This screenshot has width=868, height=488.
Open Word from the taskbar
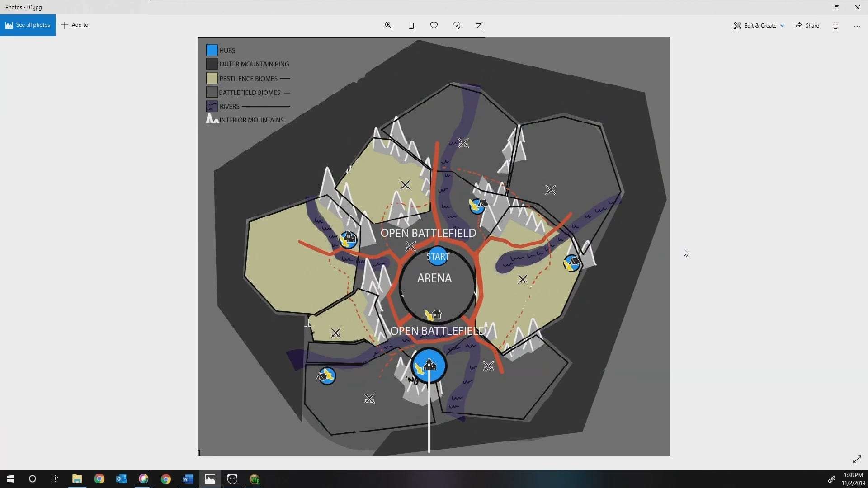tap(188, 479)
